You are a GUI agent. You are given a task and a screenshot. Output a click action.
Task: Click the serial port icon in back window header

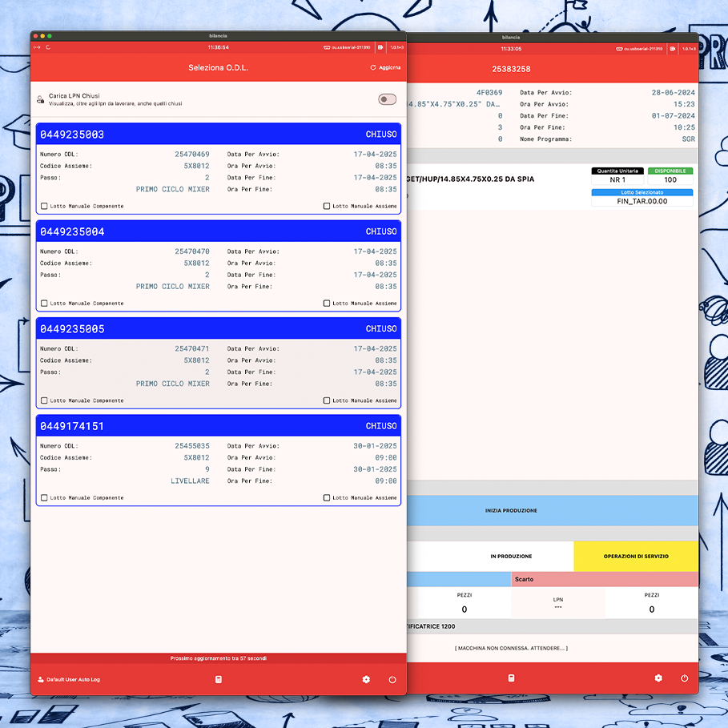619,49
